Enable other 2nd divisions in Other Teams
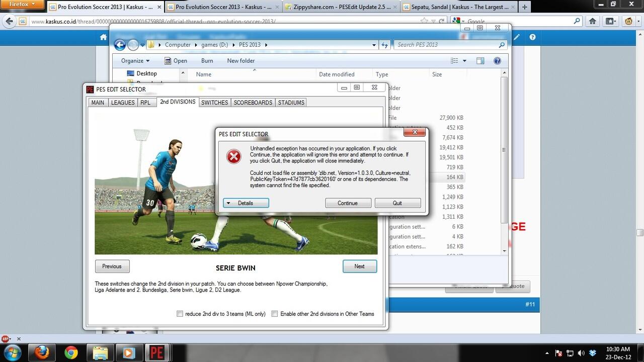Viewport: 644px width, 362px height. pos(275,314)
